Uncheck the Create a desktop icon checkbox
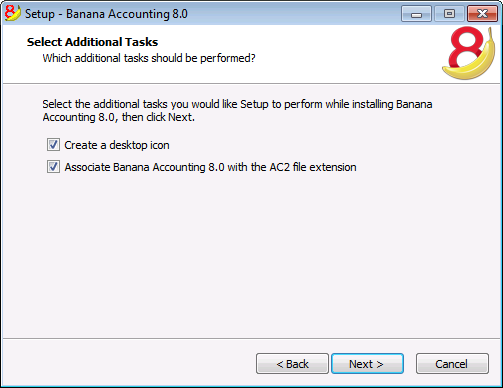This screenshot has height=388, width=503. pyautogui.click(x=53, y=145)
